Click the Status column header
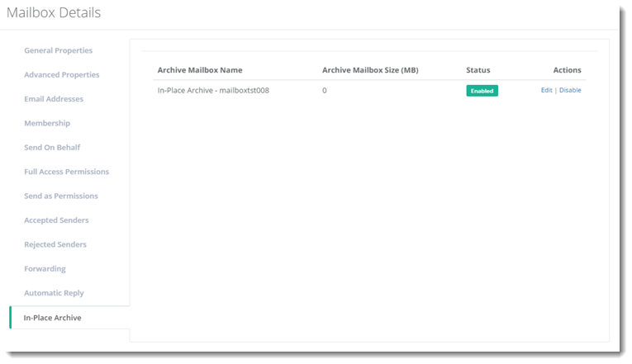This screenshot has width=632, height=364. coord(478,70)
